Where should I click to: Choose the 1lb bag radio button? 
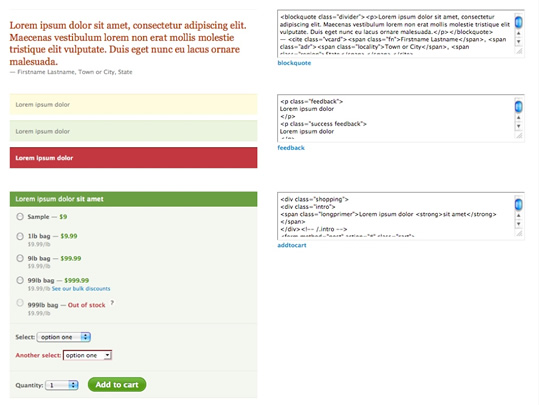click(x=20, y=236)
